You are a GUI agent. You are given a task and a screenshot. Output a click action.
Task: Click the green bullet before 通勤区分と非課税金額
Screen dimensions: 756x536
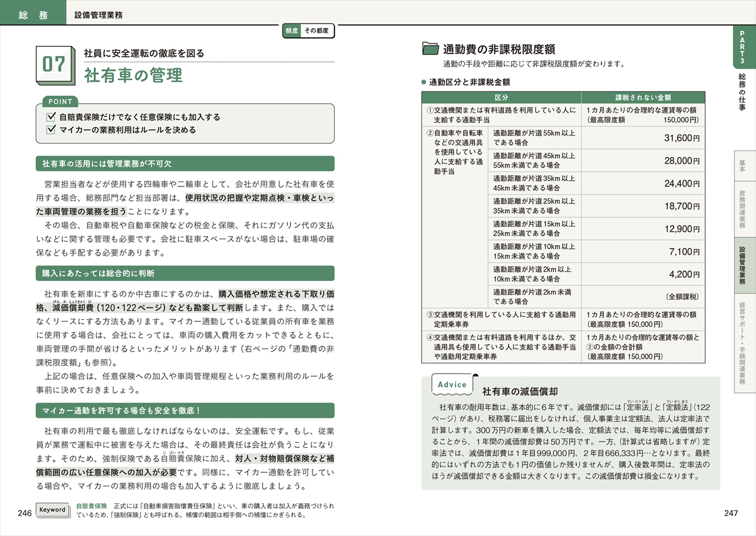point(424,82)
